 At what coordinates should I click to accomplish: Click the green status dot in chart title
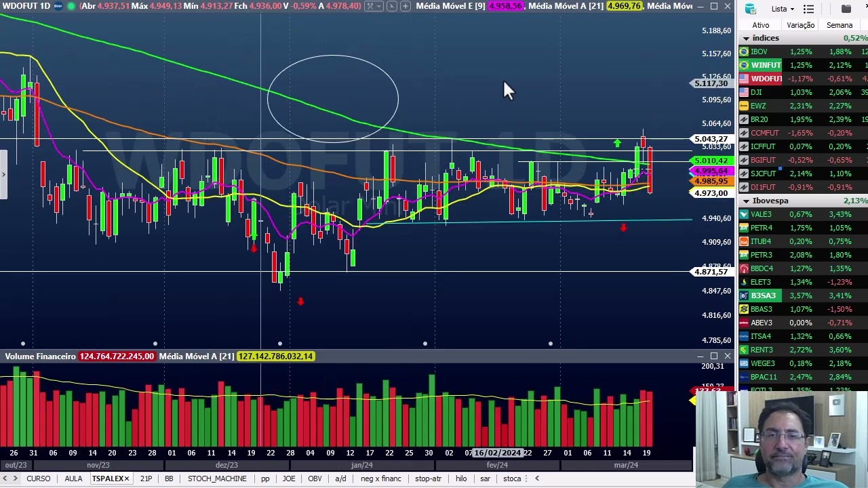(x=71, y=6)
